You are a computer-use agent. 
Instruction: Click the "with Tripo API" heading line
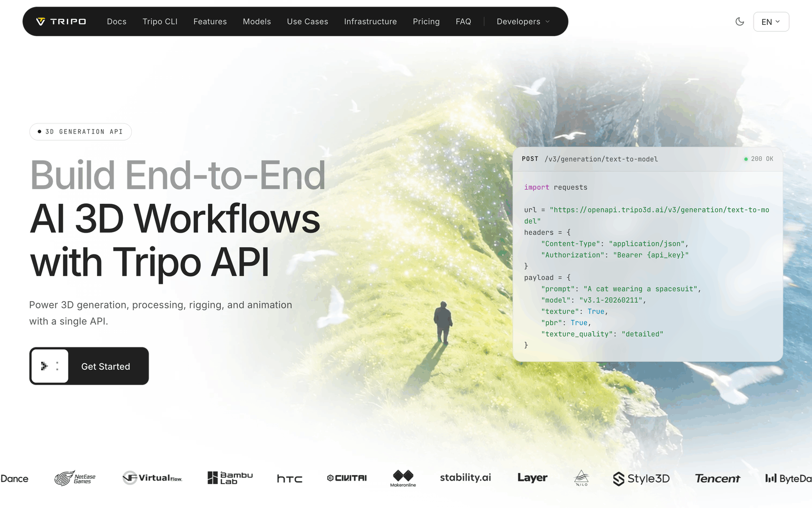150,263
